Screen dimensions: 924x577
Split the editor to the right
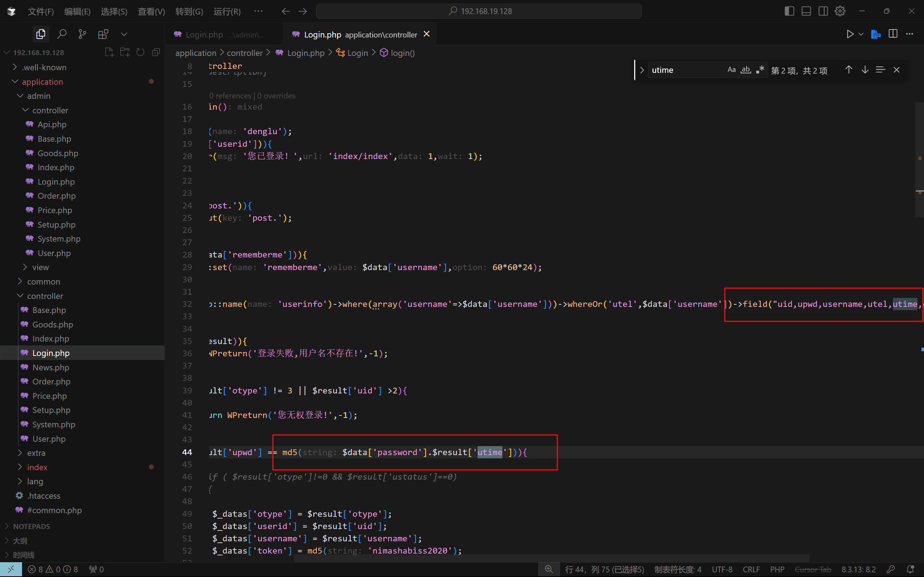tap(893, 34)
